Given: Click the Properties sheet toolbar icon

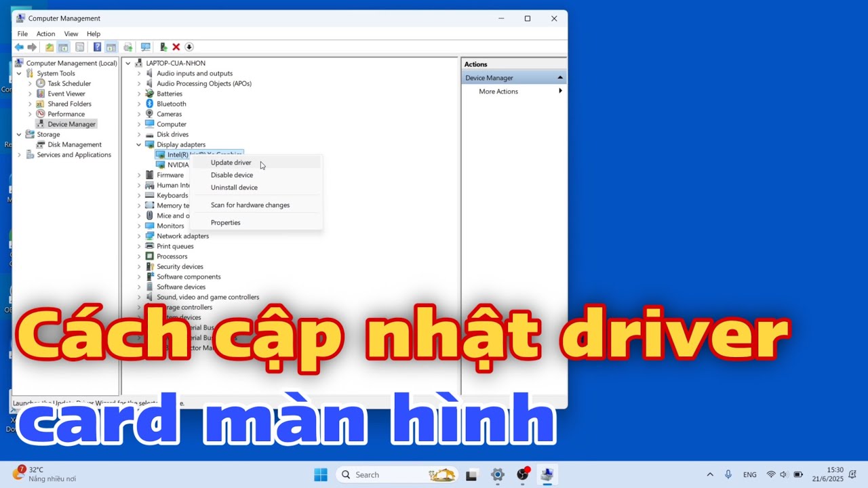Looking at the screenshot, I should point(80,47).
